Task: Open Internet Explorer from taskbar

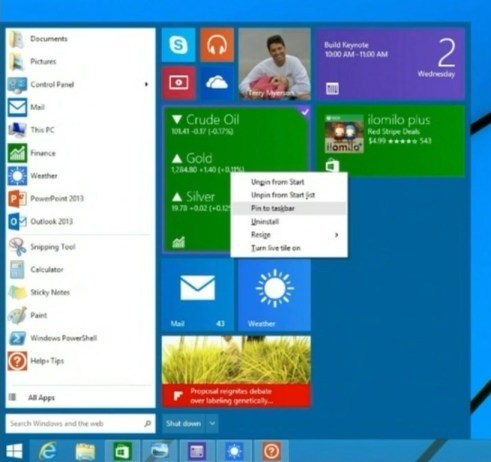Action: (48, 451)
